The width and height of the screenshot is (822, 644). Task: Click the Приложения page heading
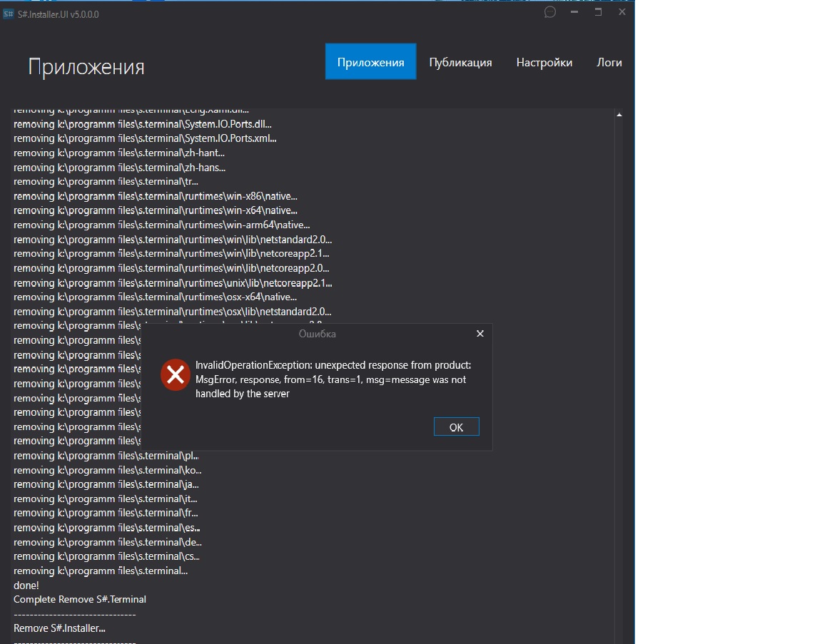pos(86,67)
